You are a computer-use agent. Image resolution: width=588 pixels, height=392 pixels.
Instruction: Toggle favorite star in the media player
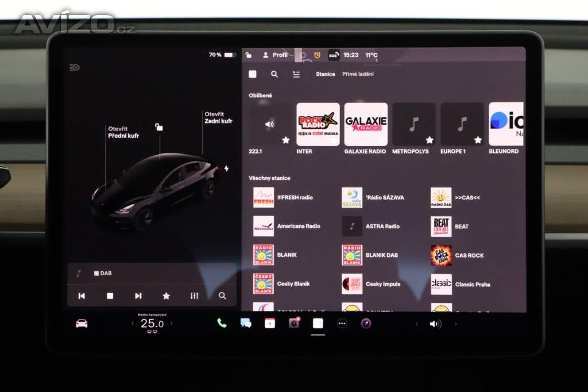point(166,295)
